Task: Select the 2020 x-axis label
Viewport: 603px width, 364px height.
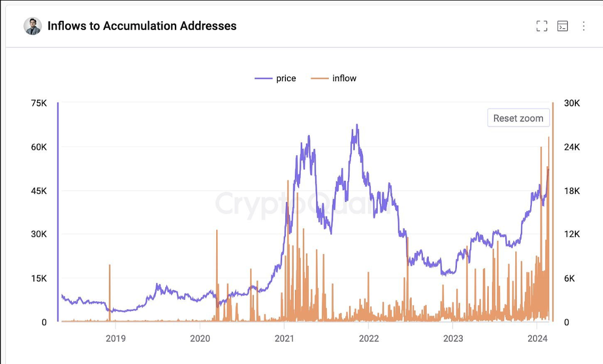Action: [200, 338]
